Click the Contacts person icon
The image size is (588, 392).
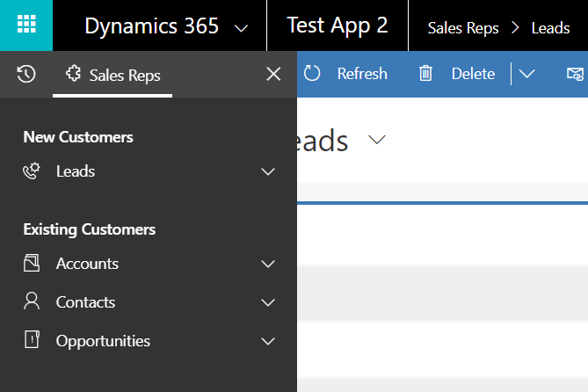(32, 302)
